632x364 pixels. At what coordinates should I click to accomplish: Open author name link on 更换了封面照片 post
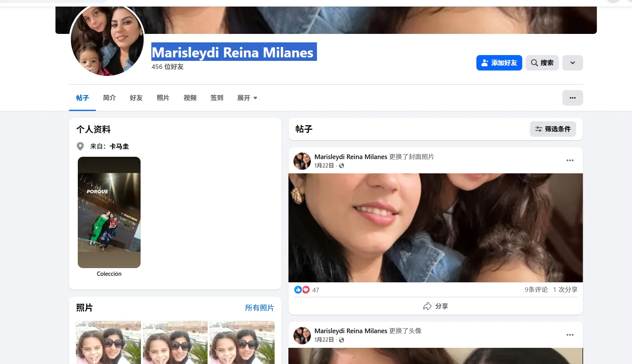(351, 157)
